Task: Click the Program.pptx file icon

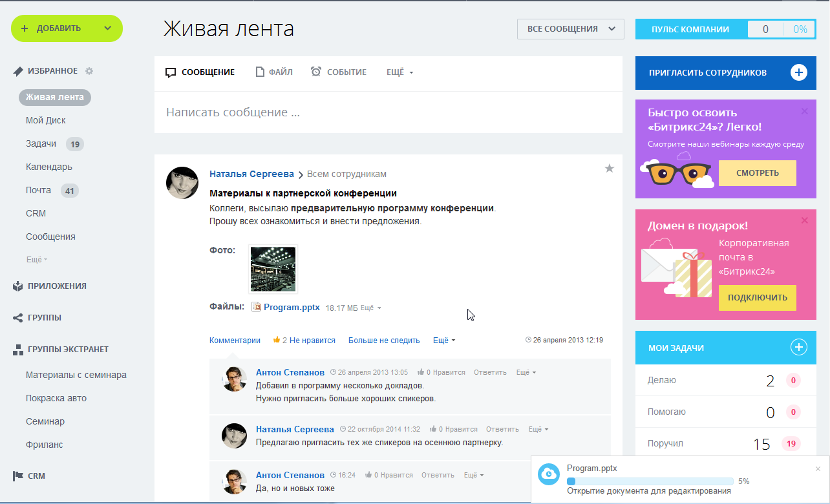Action: coord(257,308)
